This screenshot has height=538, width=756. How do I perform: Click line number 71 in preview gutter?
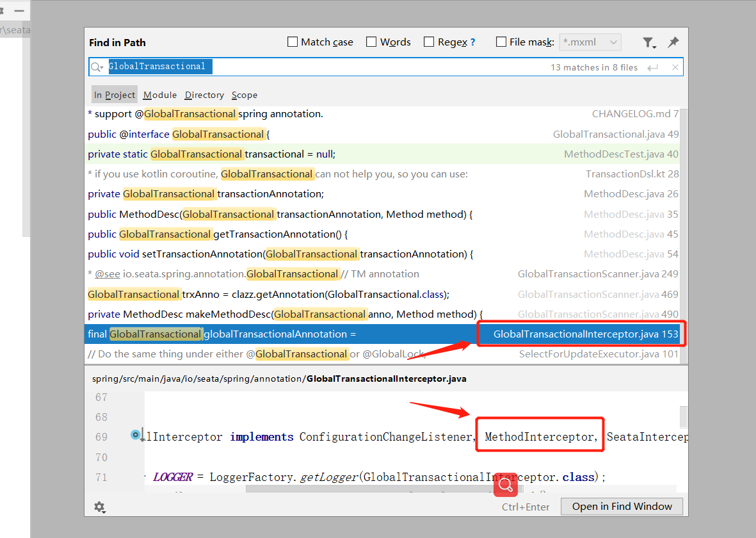101,477
